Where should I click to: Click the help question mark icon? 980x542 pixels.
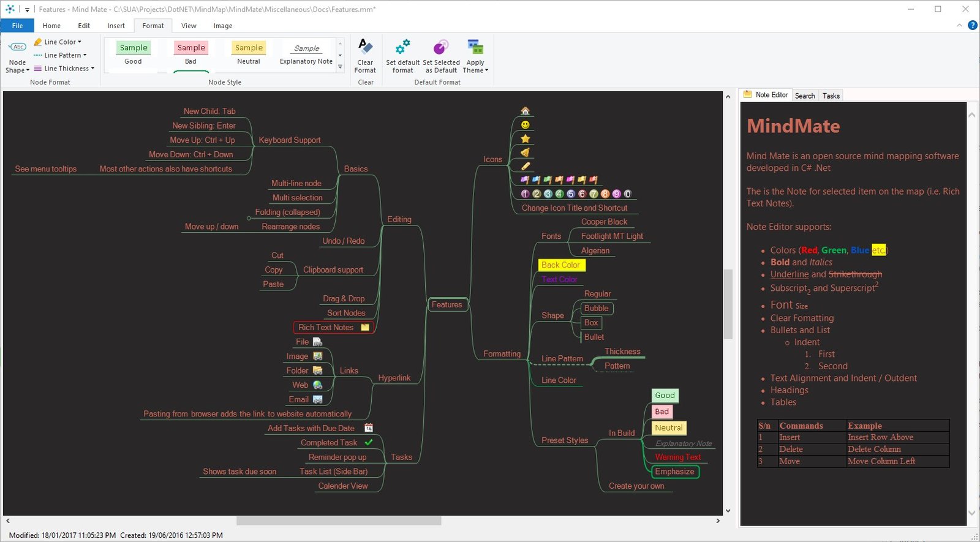972,25
